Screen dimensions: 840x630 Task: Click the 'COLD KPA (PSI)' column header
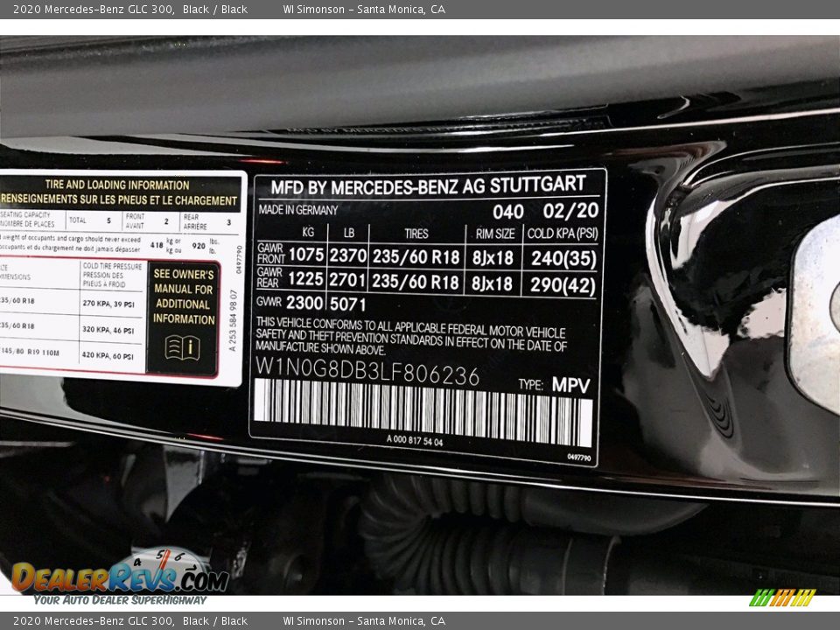[563, 234]
